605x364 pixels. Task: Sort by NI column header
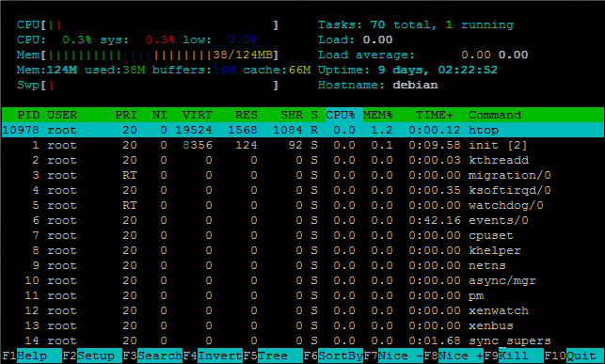click(x=159, y=115)
